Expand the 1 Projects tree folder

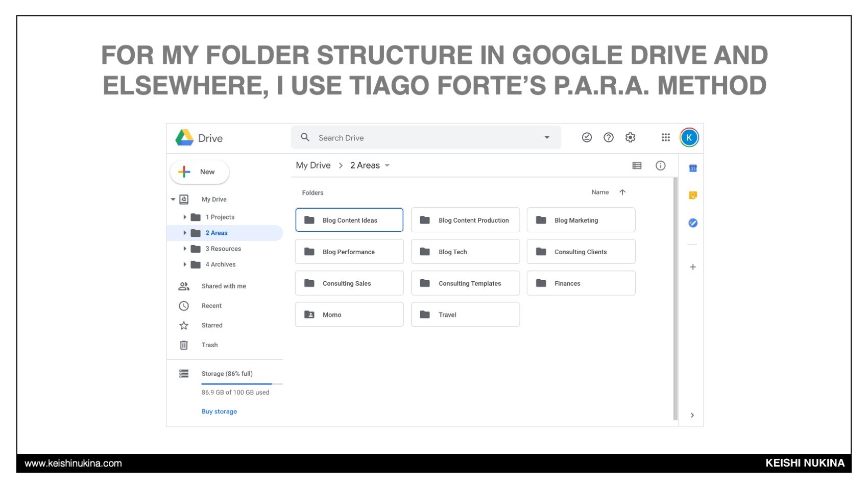click(x=185, y=217)
